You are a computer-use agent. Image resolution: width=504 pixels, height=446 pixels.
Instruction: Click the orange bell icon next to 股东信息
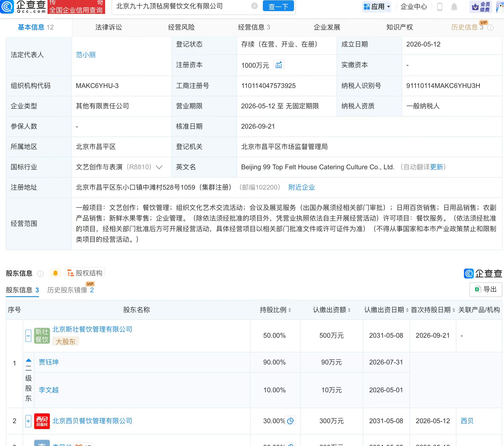point(55,273)
